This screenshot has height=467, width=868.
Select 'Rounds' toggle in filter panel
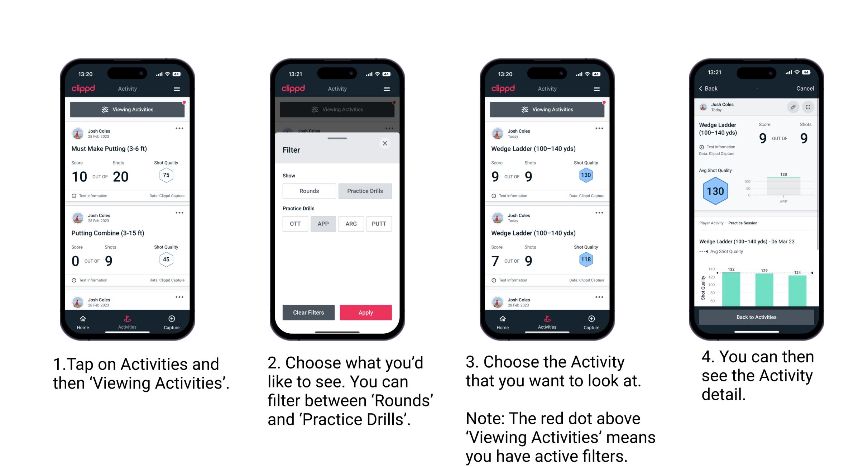click(x=309, y=191)
